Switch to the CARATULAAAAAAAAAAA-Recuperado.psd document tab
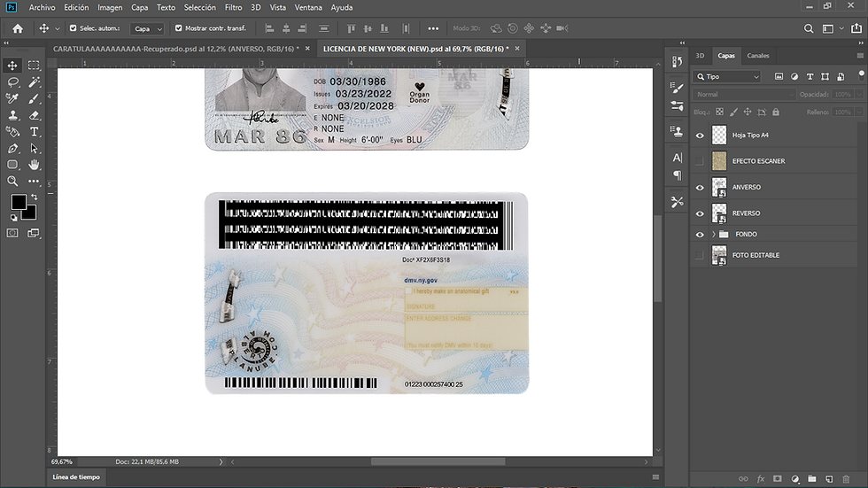Viewport: 868px width, 488px height. pos(175,49)
